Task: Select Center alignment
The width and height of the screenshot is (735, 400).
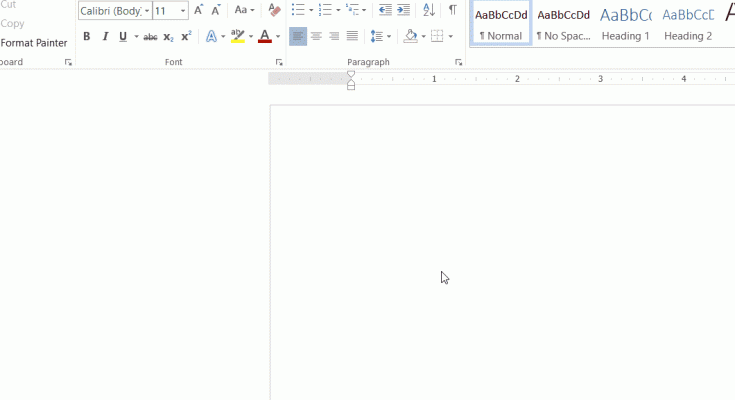Action: [x=316, y=36]
